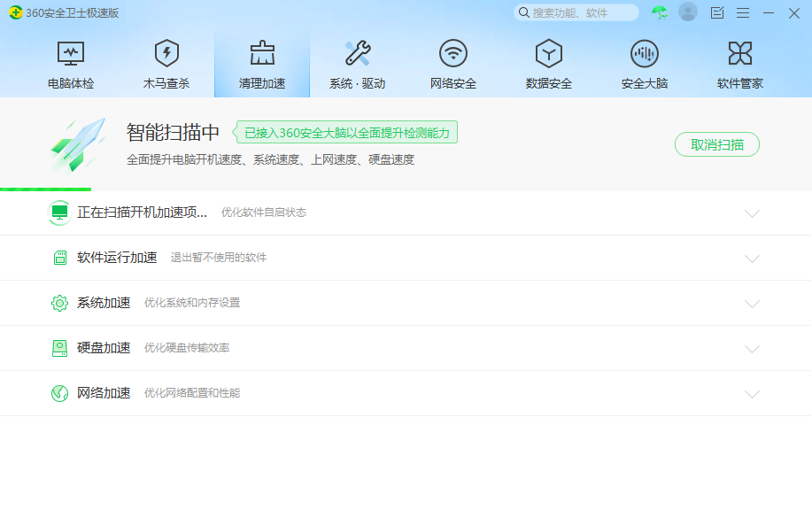Click the 智能扫描中 heading

[173, 133]
